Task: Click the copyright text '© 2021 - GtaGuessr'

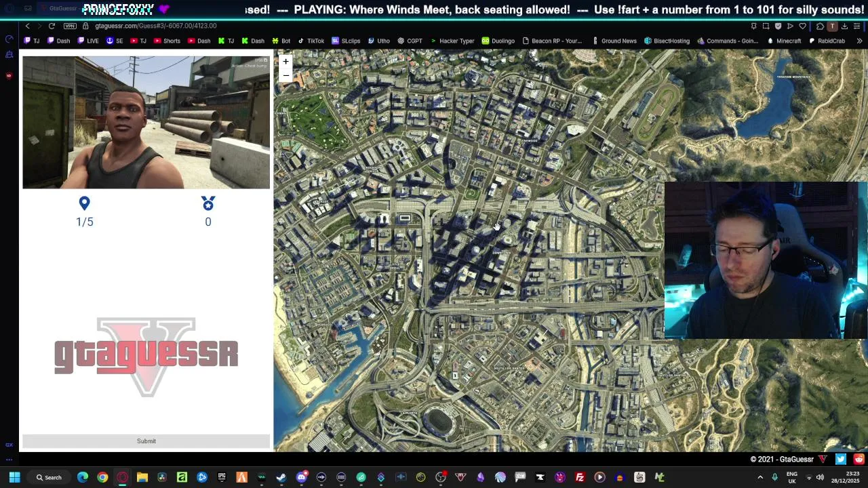Action: click(781, 459)
